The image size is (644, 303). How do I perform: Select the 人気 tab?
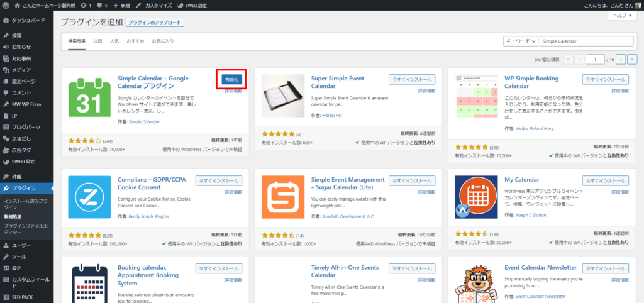[114, 41]
